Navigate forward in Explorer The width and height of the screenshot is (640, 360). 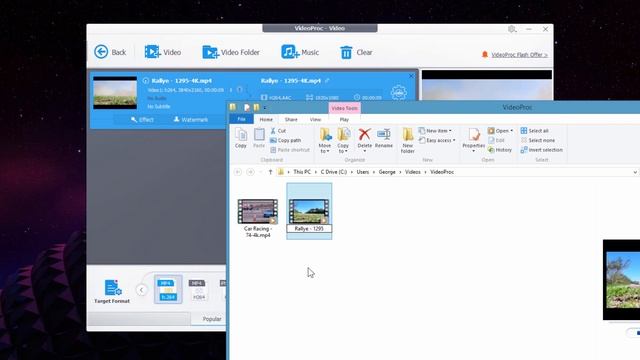point(251,172)
